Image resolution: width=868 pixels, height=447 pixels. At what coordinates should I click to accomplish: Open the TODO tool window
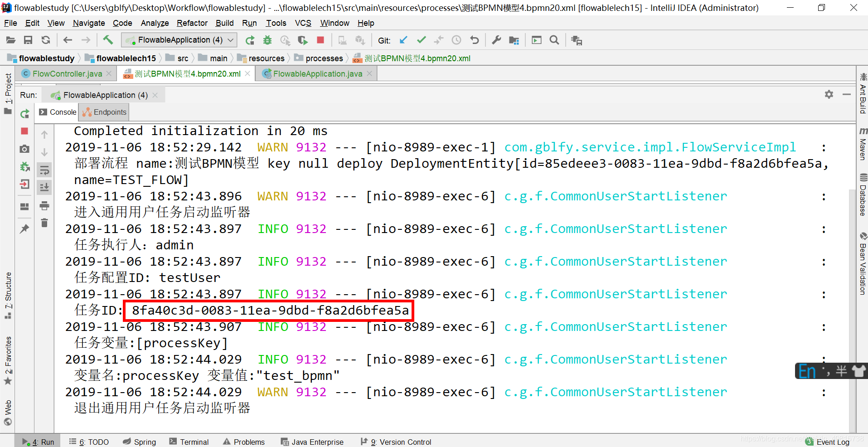pyautogui.click(x=89, y=442)
